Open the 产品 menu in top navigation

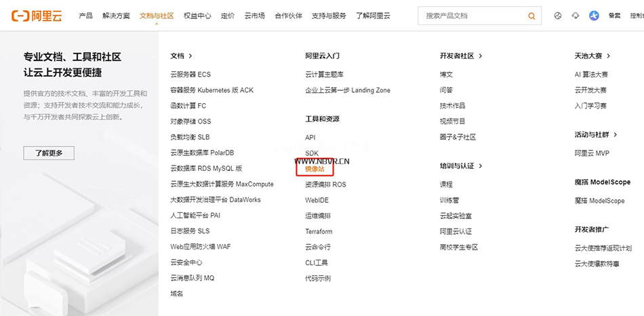pos(85,16)
